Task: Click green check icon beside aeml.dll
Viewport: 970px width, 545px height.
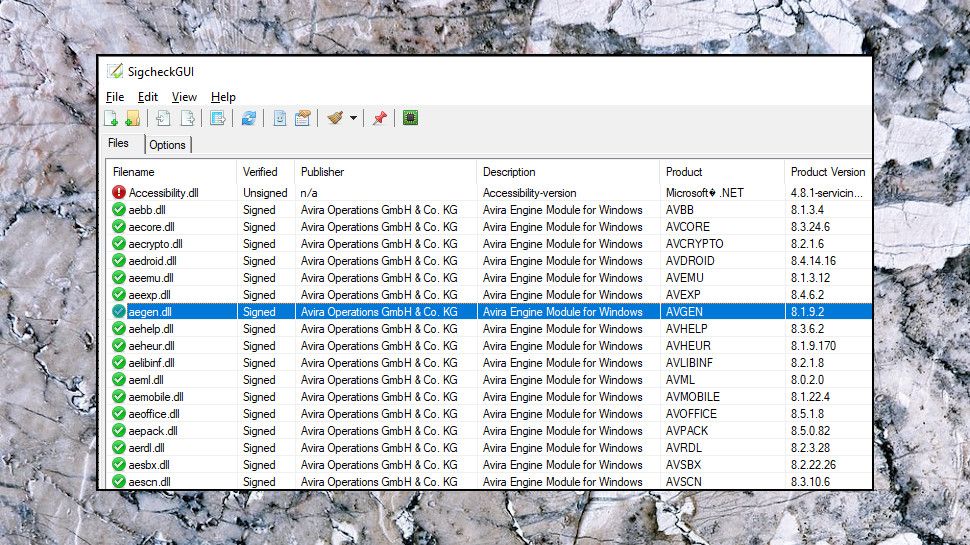Action: click(x=119, y=380)
